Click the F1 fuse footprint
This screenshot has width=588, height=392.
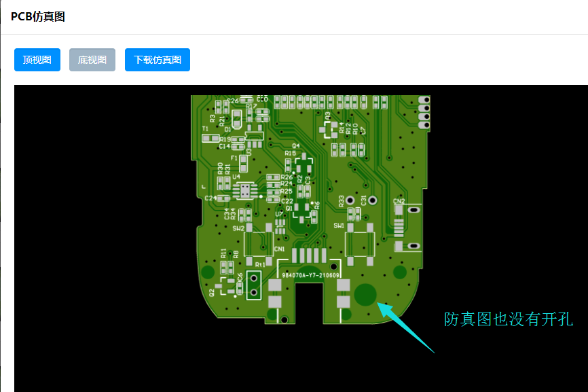[243, 163]
